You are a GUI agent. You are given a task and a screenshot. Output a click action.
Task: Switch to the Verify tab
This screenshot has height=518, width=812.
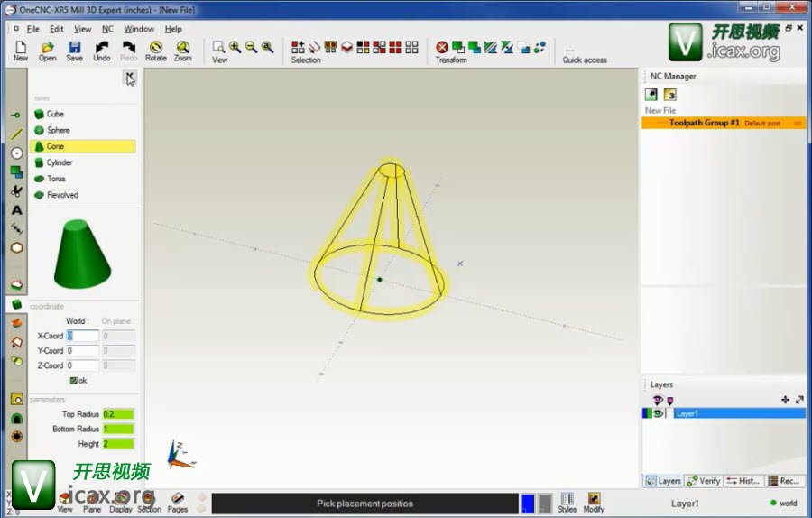(x=704, y=481)
